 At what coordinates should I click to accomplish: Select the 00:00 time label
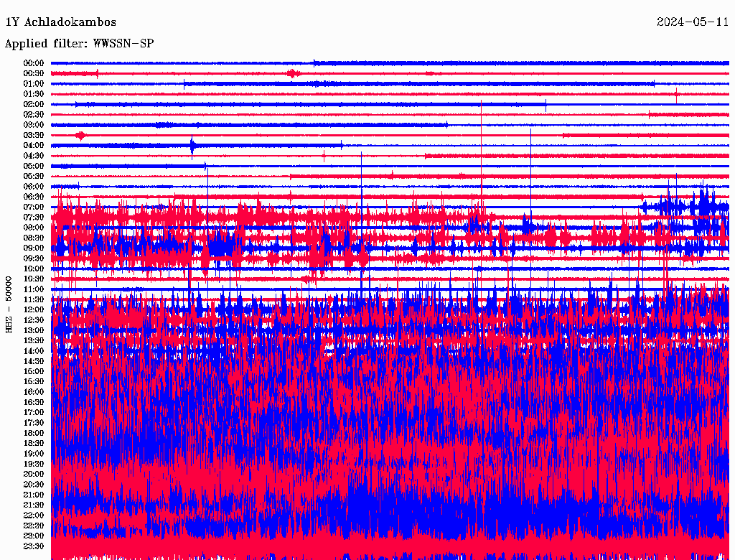(34, 63)
